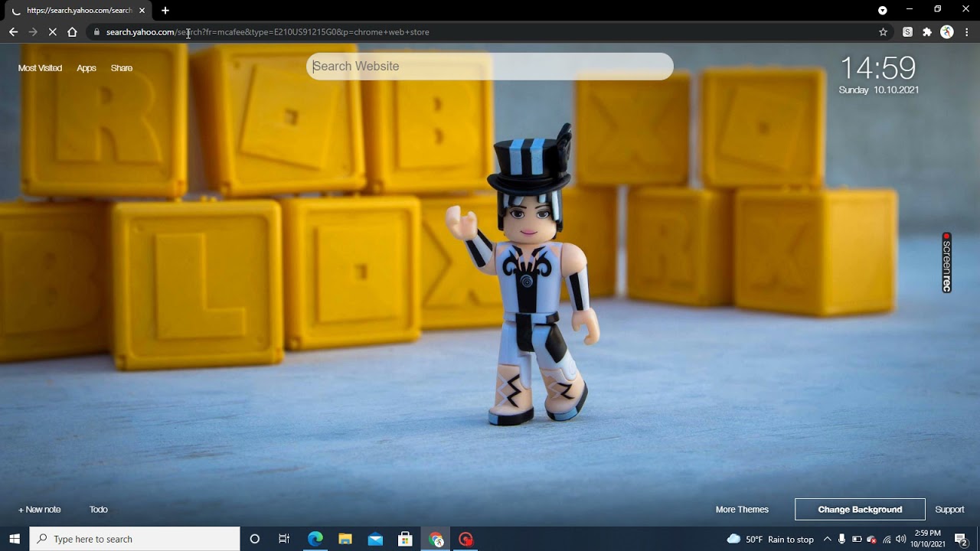Image resolution: width=980 pixels, height=551 pixels.
Task: Open the Chrome three-dot menu
Action: [967, 32]
